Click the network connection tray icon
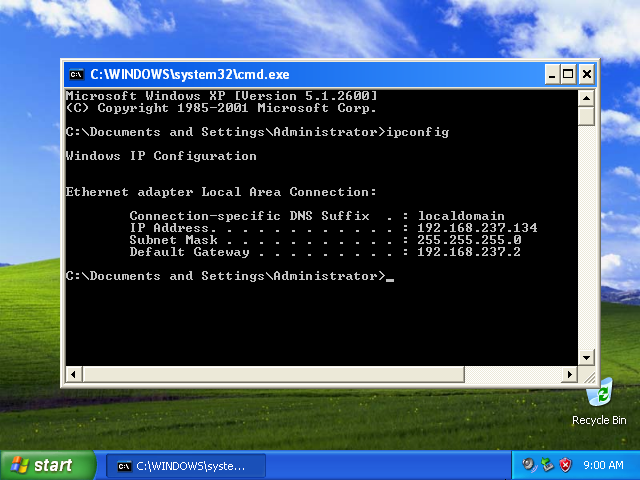This screenshot has width=640, height=480. 547,465
